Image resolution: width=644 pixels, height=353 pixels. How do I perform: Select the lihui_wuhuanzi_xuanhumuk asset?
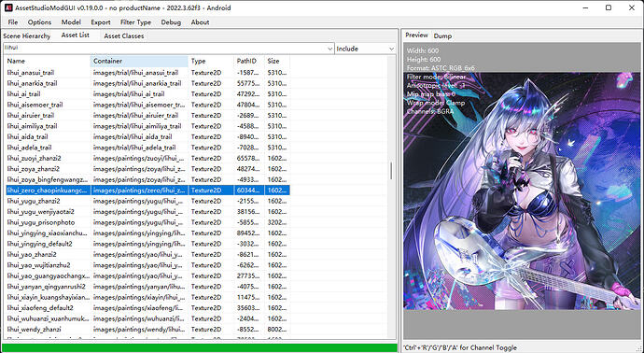[147, 318]
